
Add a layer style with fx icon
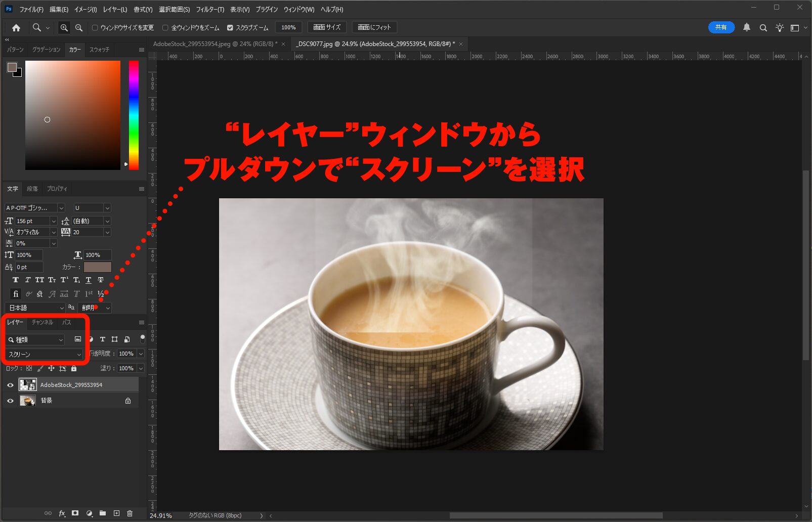point(62,513)
